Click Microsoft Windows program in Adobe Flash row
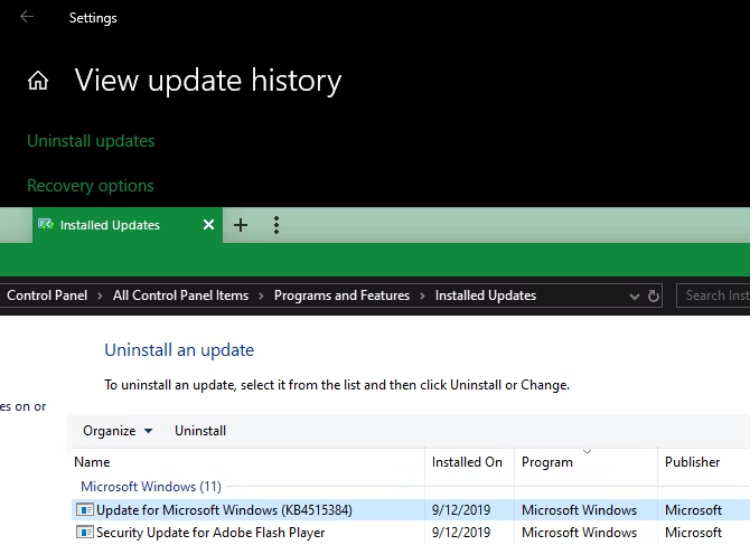 point(579,532)
